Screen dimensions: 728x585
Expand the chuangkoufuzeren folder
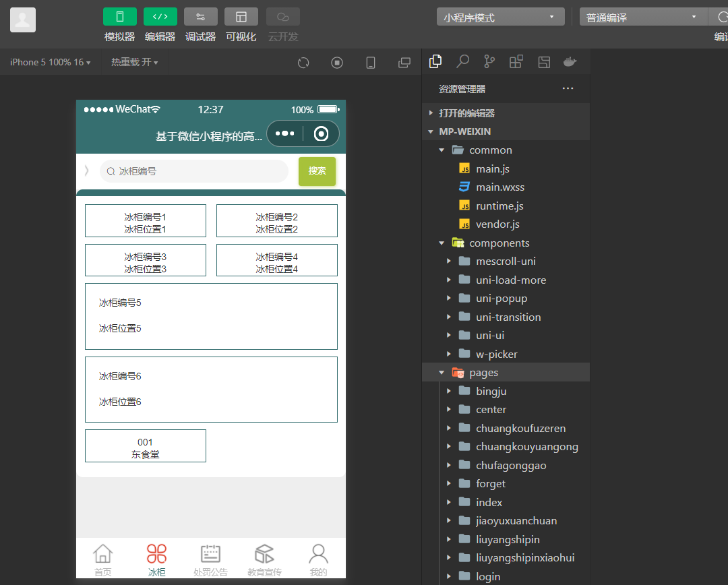(506, 428)
